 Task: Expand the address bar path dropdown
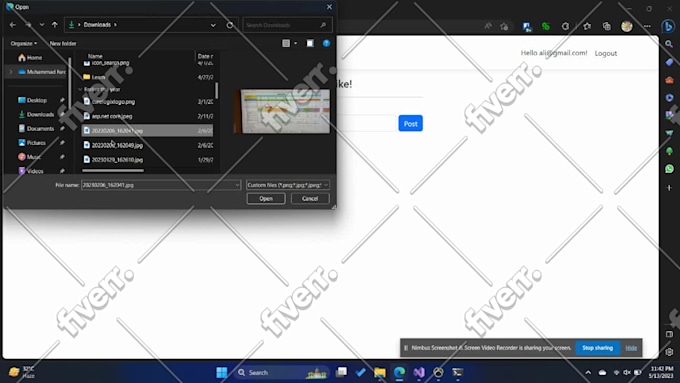[x=213, y=25]
